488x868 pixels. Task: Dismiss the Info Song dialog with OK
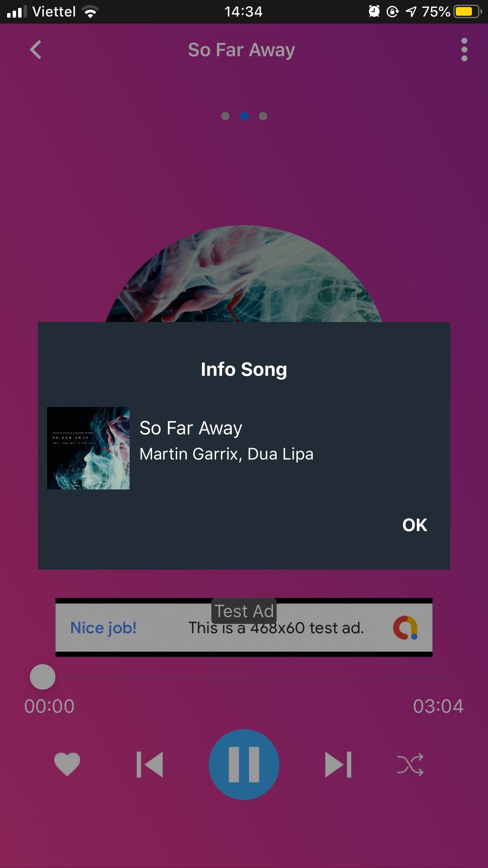[415, 525]
